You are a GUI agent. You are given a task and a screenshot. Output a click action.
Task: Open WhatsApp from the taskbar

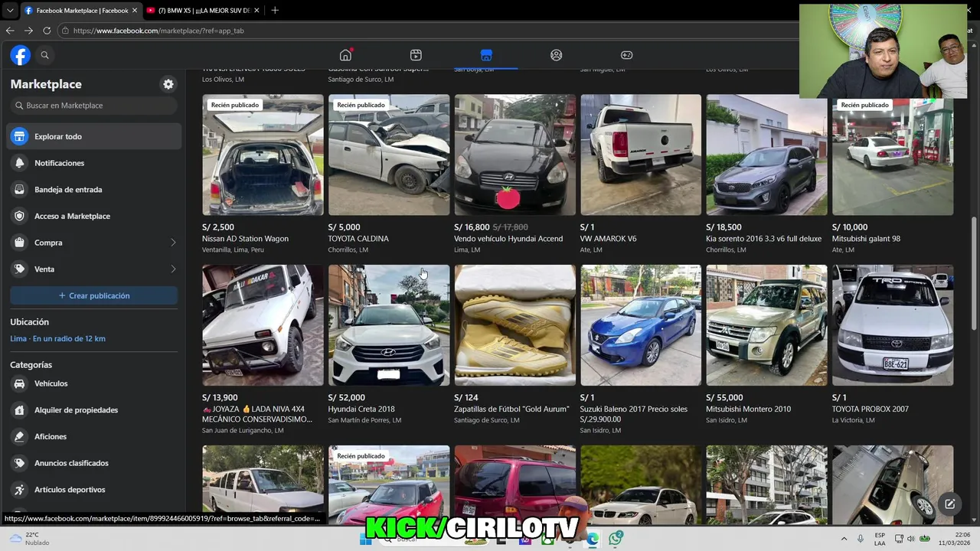(x=616, y=539)
